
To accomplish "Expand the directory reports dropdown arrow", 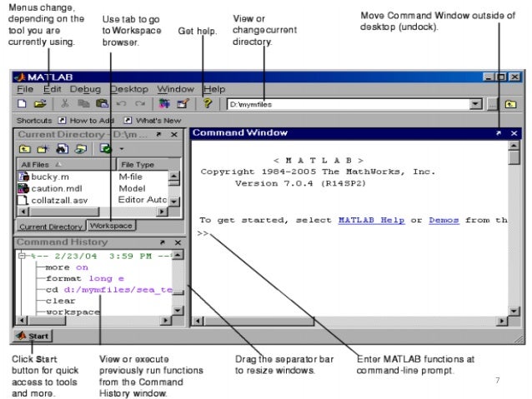I will point(122,148).
